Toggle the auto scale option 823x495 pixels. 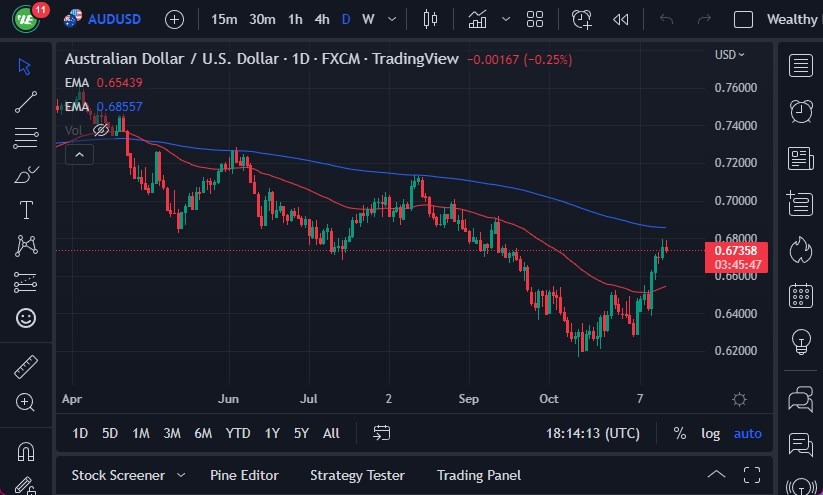pyautogui.click(x=747, y=433)
